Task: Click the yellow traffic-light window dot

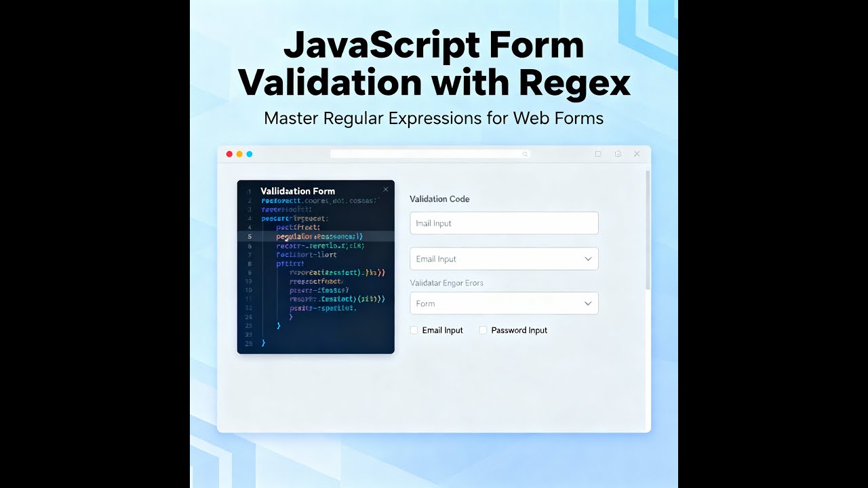Action: (x=239, y=155)
